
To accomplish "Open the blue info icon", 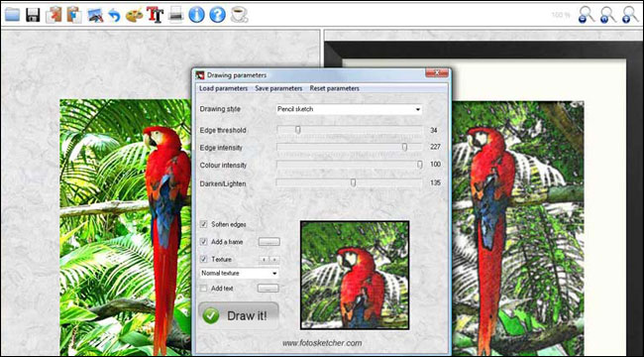I will (197, 15).
